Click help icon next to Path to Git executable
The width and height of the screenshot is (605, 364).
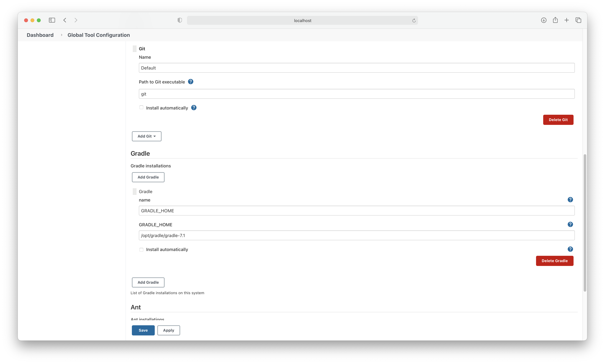[x=190, y=82]
